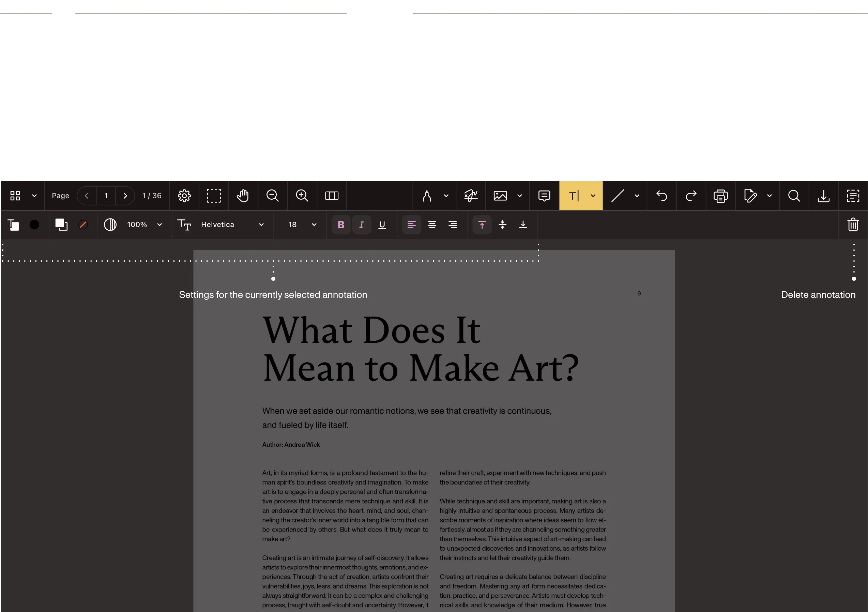Screen dimensions: 868x612
Task: Delete annotation with trash icon
Action: click(853, 225)
